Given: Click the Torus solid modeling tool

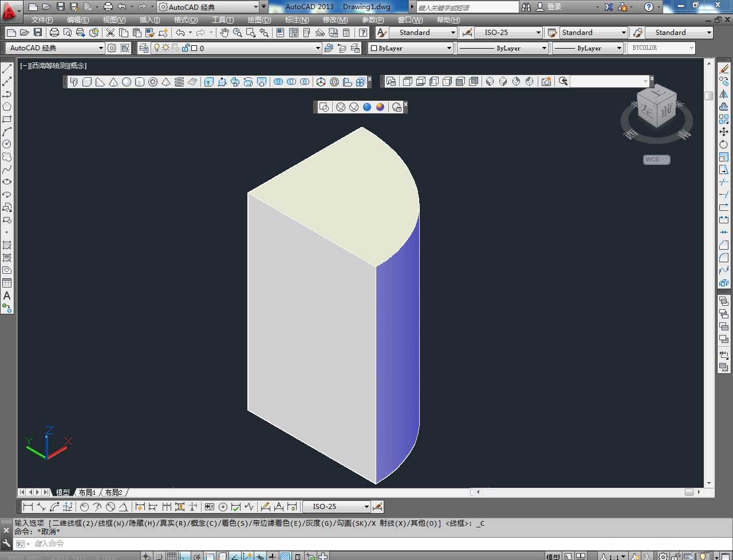Looking at the screenshot, I should point(153,82).
